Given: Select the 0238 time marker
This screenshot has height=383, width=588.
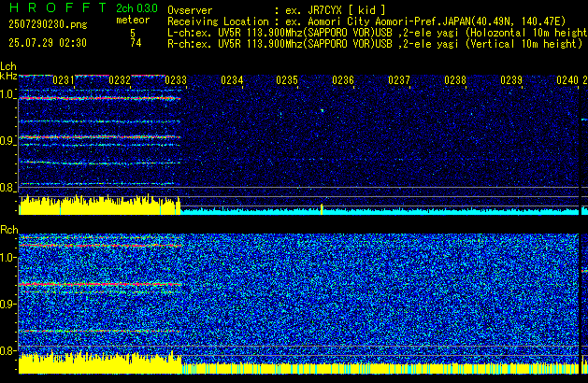Looking at the screenshot, I should [455, 80].
